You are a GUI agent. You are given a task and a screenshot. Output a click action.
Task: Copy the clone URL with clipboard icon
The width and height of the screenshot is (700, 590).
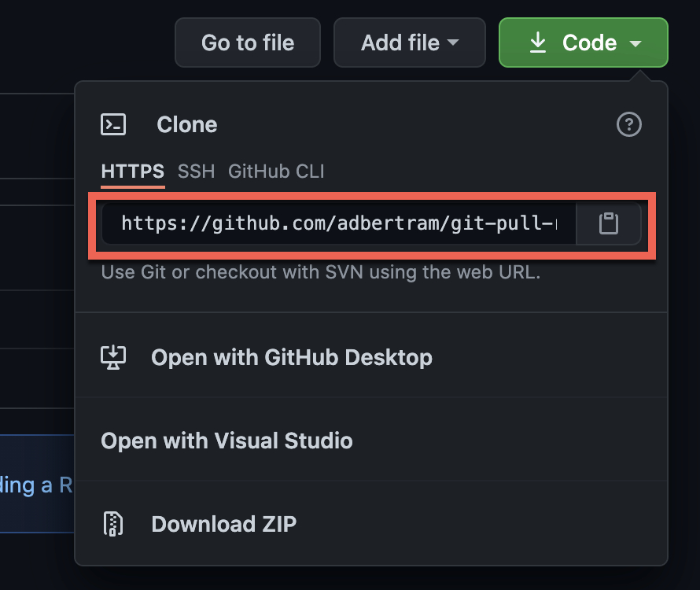(x=609, y=223)
